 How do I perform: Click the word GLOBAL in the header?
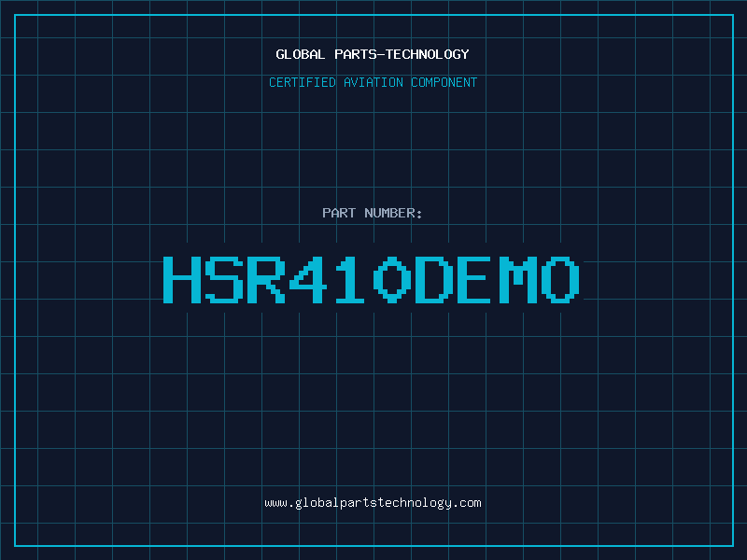tap(301, 54)
